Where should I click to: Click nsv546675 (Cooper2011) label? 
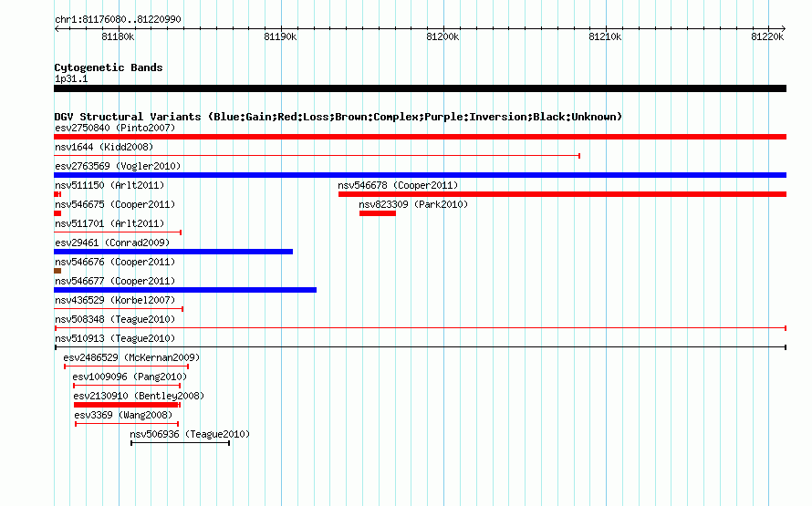pos(115,204)
